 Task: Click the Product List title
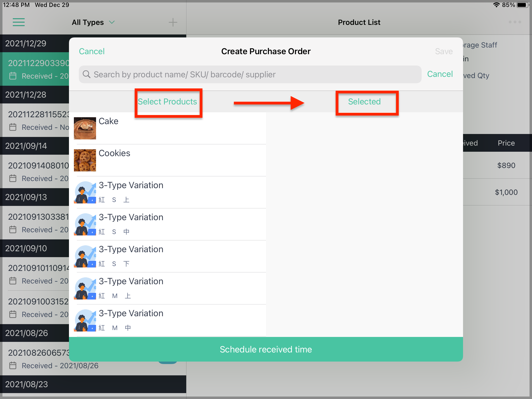click(x=359, y=22)
